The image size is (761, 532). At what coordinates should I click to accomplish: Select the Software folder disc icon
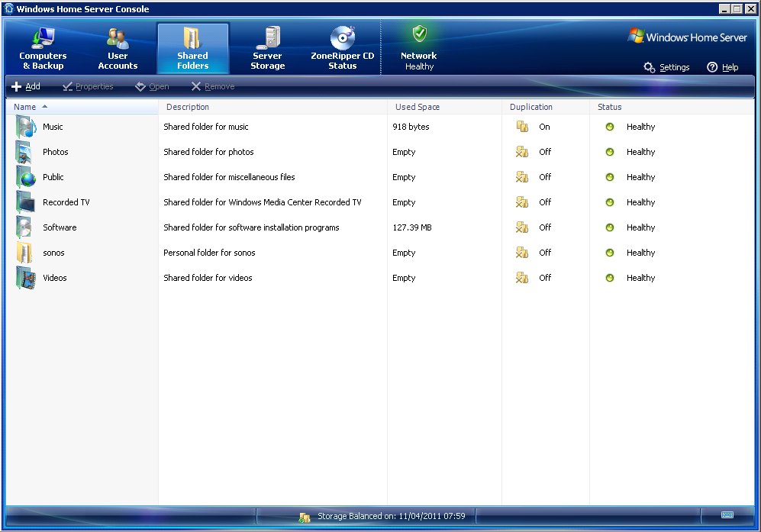click(x=24, y=227)
